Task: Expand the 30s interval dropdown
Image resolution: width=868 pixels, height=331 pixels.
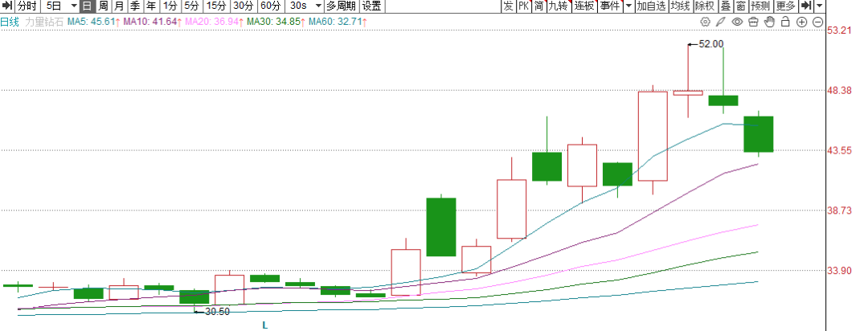Action: pos(317,6)
